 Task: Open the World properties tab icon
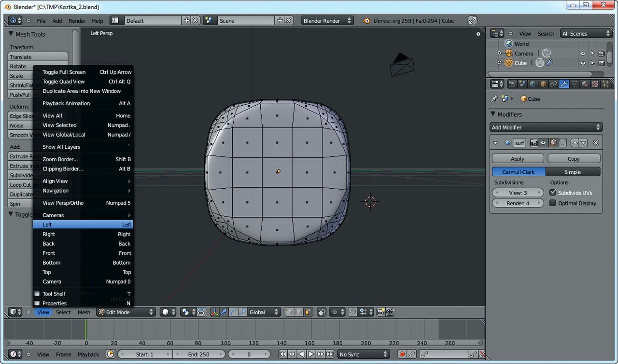point(533,84)
